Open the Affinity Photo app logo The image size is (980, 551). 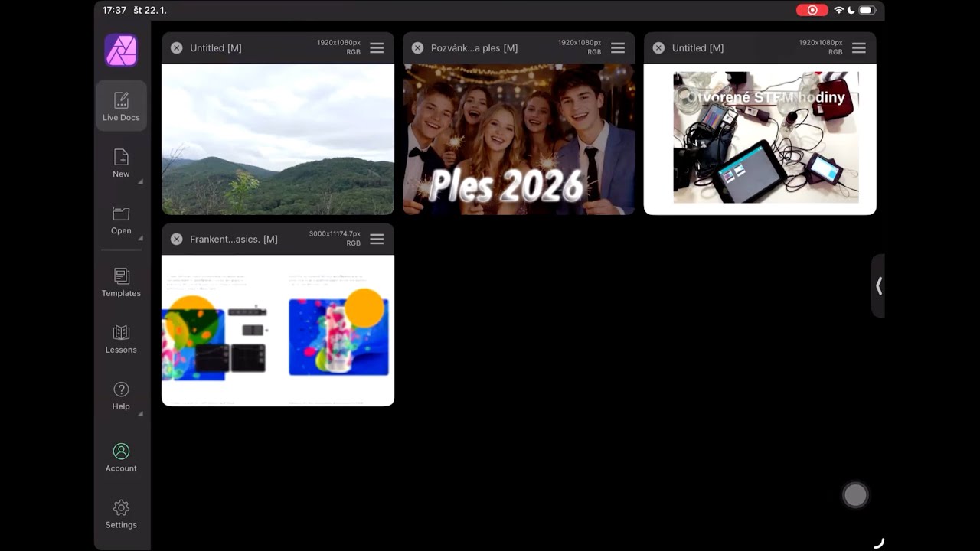(x=121, y=51)
